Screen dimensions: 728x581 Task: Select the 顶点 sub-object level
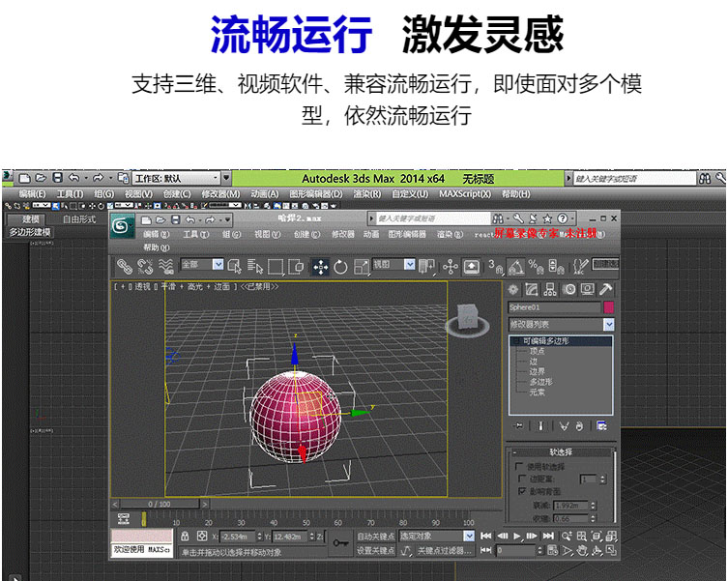point(538,352)
